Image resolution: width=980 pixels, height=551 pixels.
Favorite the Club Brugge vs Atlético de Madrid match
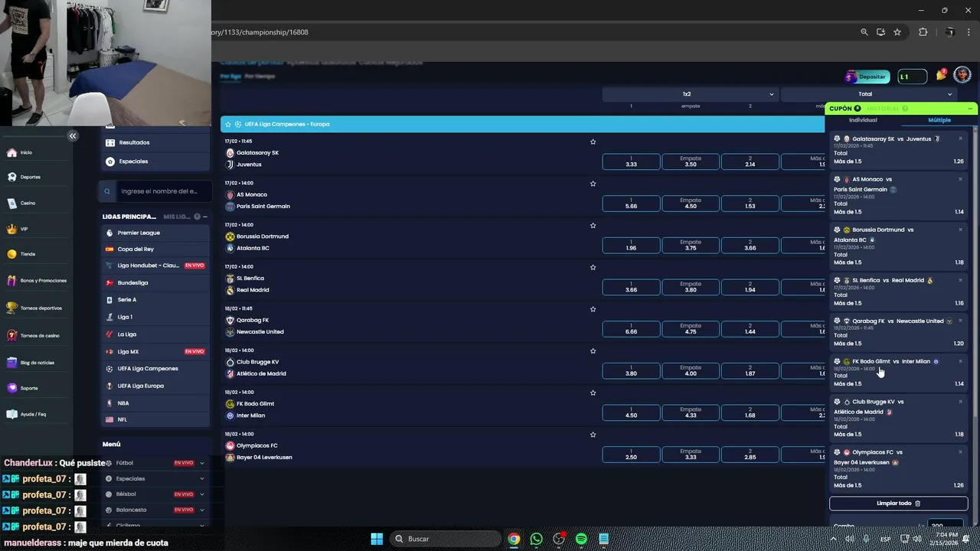point(593,350)
